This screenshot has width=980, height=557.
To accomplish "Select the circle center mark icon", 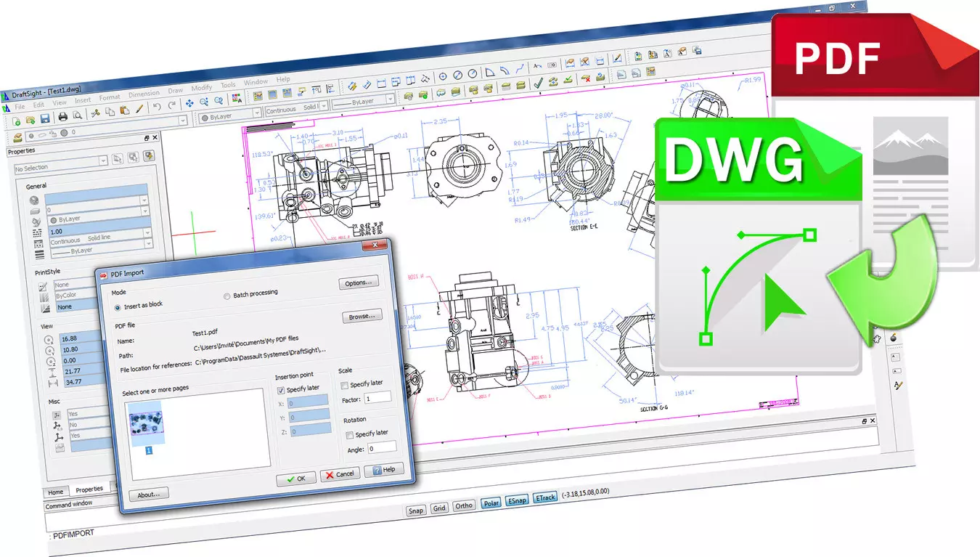I will point(443,77).
